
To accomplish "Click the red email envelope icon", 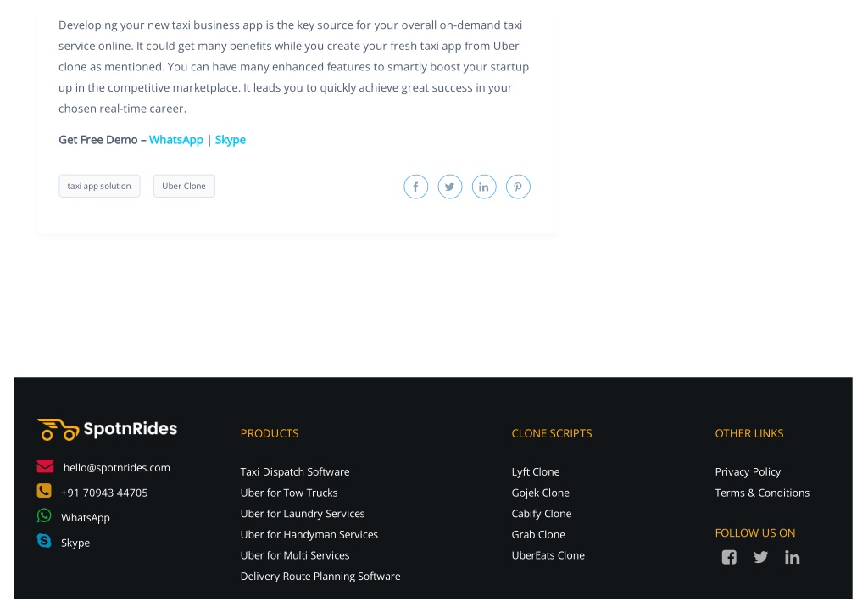I will point(46,466).
